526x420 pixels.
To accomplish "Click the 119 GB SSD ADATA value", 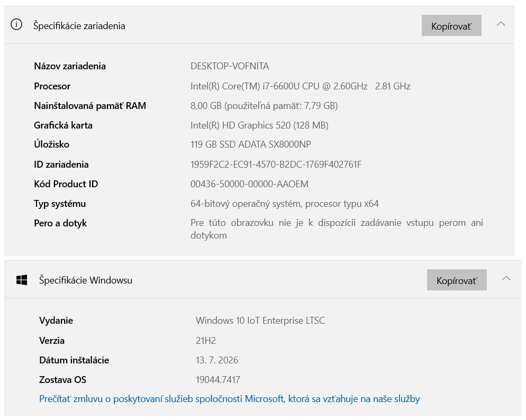I will [x=251, y=144].
